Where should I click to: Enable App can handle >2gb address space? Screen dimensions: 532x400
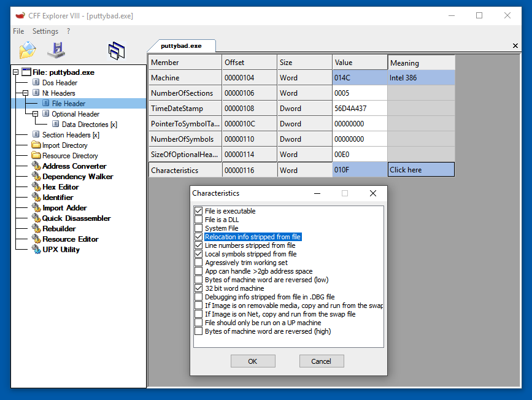(198, 271)
